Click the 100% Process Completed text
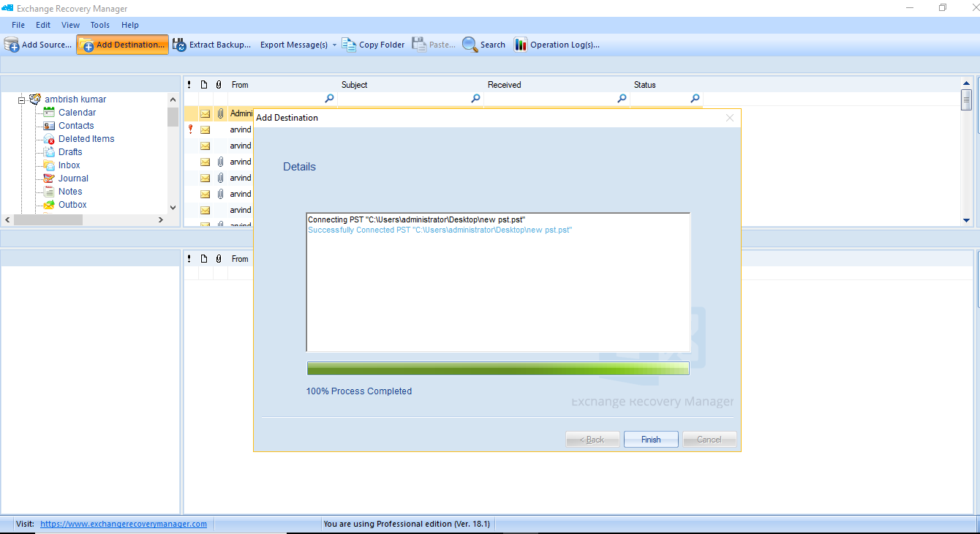 [359, 391]
